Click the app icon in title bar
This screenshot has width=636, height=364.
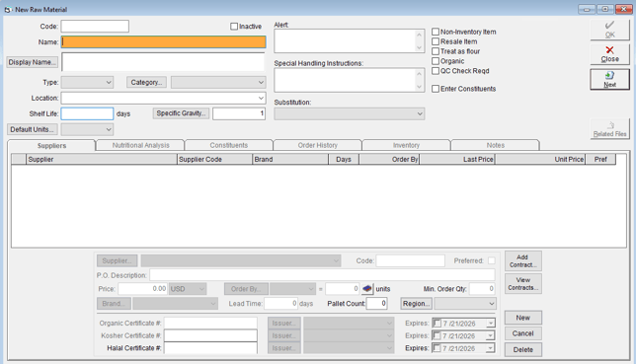pyautogui.click(x=7, y=9)
